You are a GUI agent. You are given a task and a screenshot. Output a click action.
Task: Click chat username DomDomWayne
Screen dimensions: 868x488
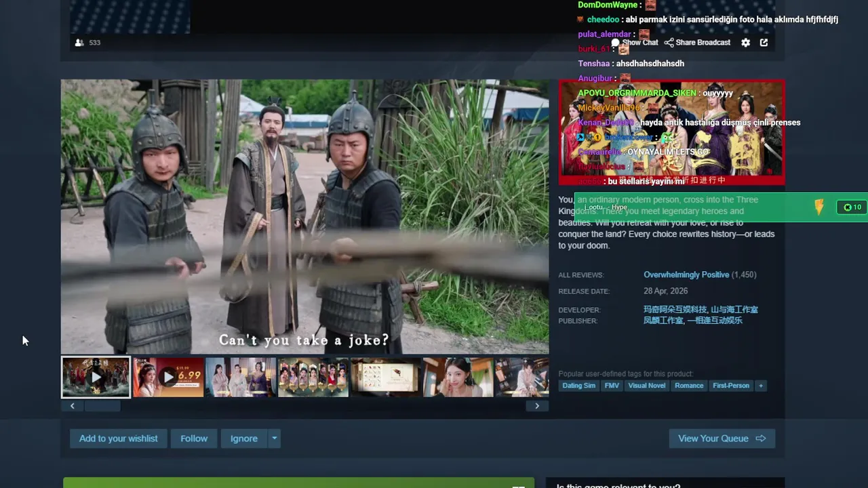(x=608, y=5)
